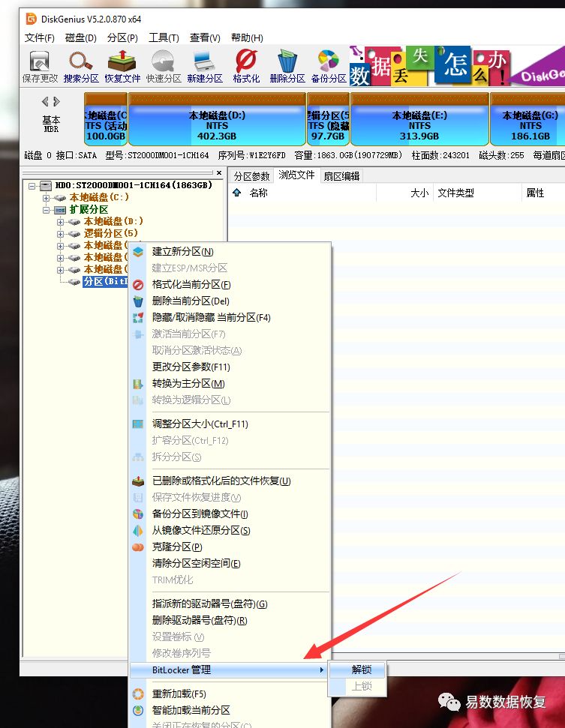Select the highlighted 分区(BitL… tree item

point(106,281)
